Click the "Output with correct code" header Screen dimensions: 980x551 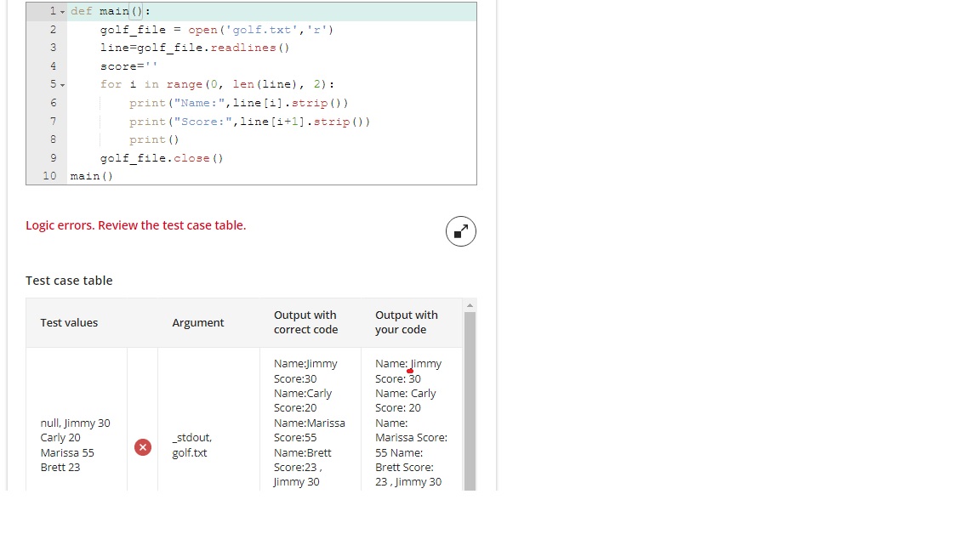[x=305, y=322]
